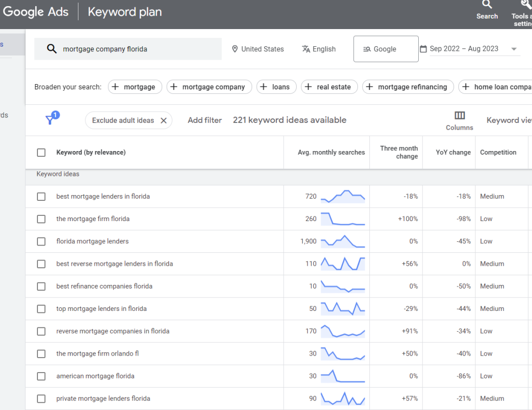This screenshot has width=532, height=410.
Task: Sort by Avg. monthly searches column
Action: (x=331, y=153)
